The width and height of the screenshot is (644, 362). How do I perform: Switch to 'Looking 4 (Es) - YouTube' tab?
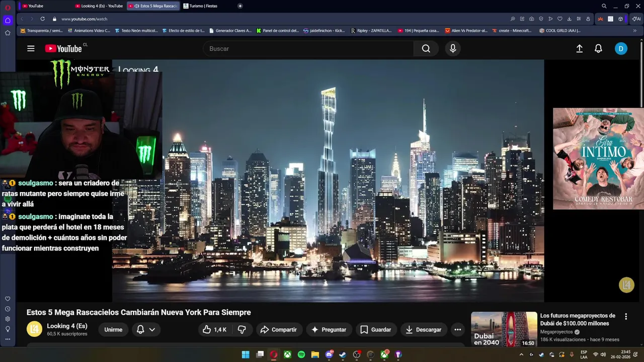pos(99,6)
